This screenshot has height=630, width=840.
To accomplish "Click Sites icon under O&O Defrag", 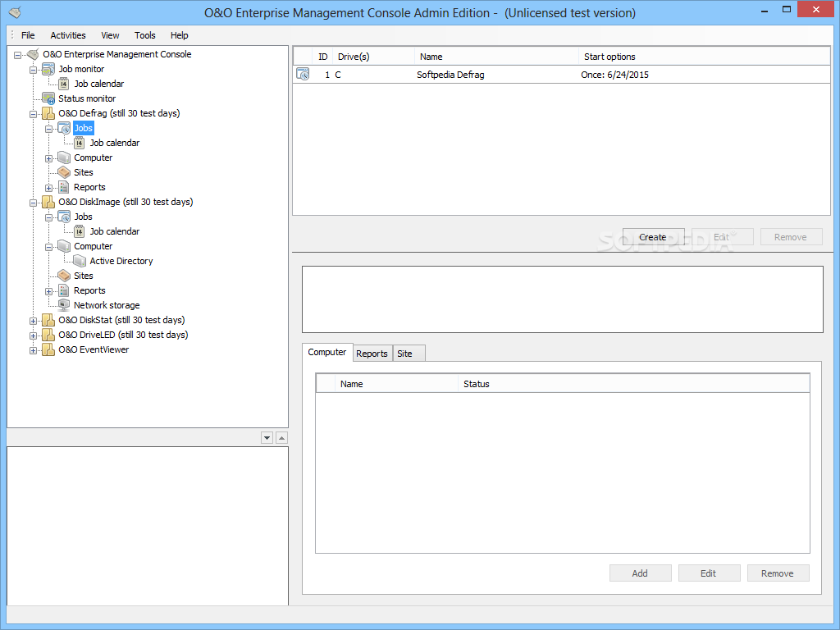I will point(64,172).
